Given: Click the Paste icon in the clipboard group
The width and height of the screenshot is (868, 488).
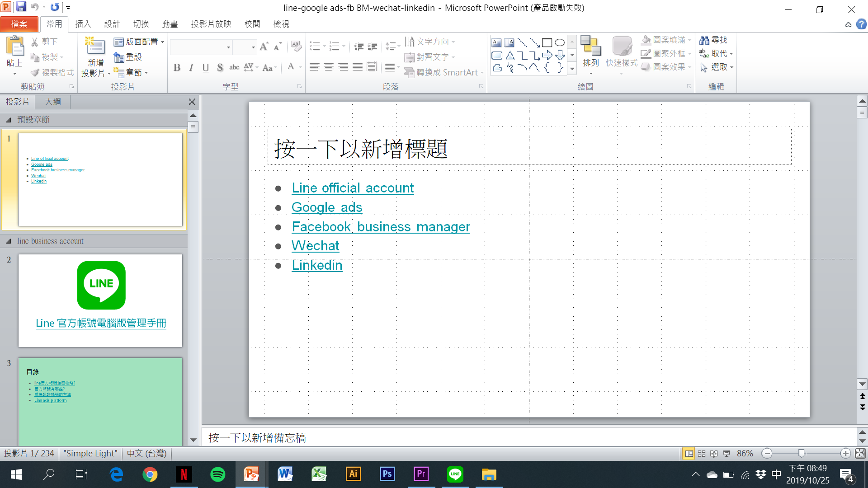Looking at the screenshot, I should [x=15, y=46].
